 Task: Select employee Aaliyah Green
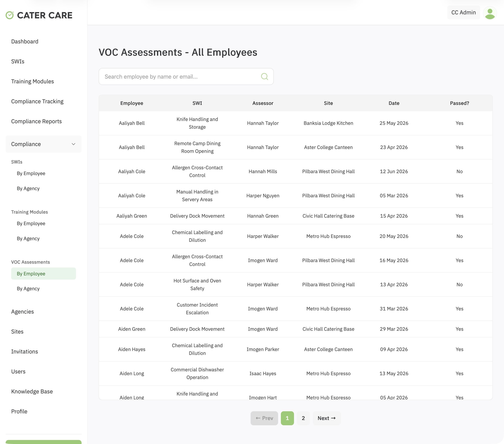coord(132,216)
